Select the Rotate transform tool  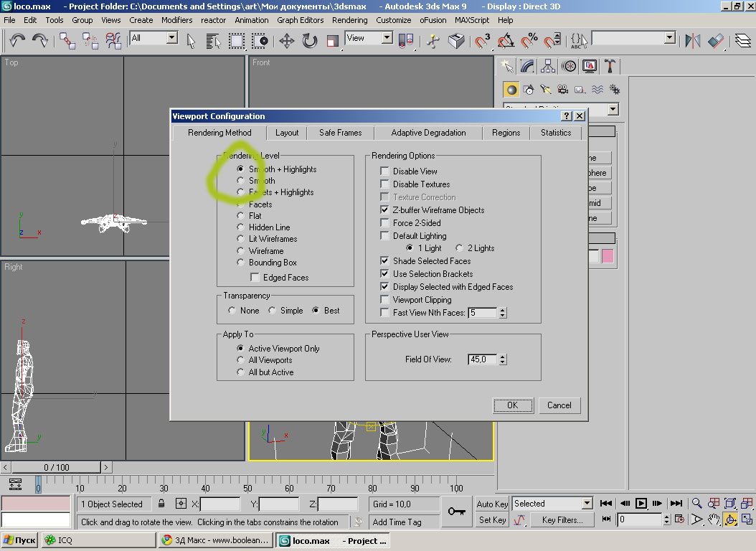(x=310, y=40)
